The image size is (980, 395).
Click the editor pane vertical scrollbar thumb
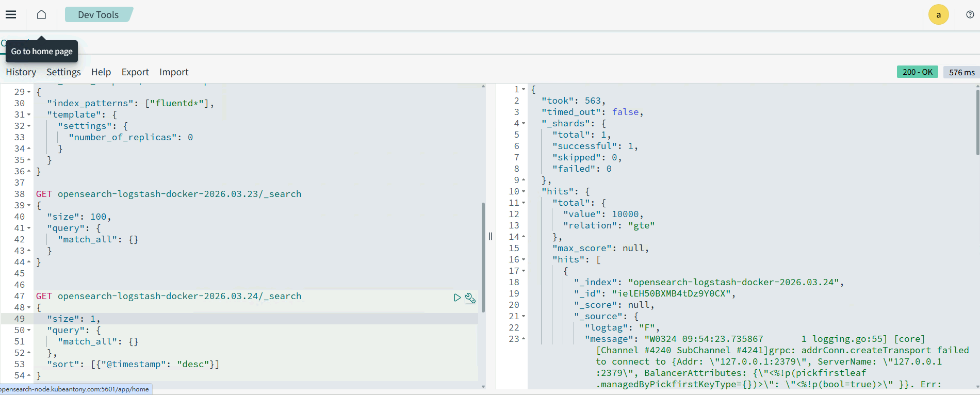click(483, 257)
